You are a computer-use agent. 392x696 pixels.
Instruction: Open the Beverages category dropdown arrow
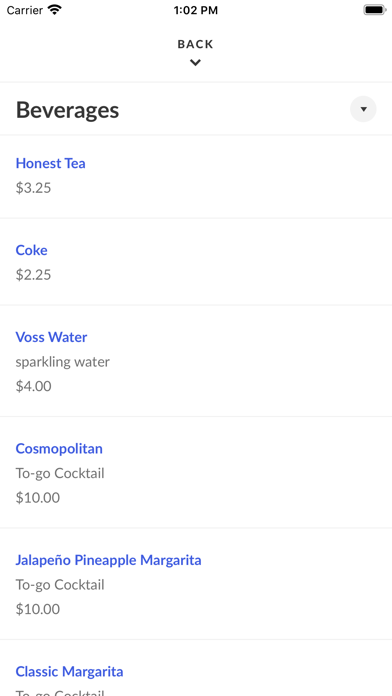coord(363,109)
